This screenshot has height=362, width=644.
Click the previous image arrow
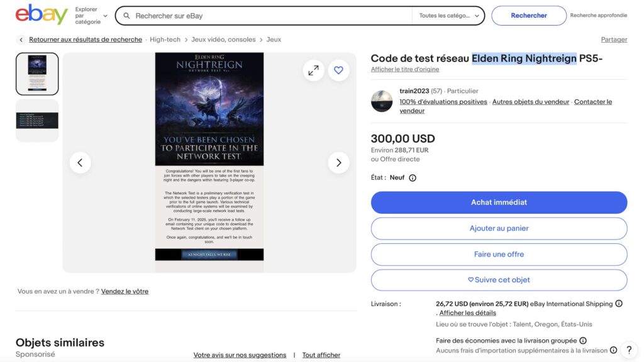(80, 162)
